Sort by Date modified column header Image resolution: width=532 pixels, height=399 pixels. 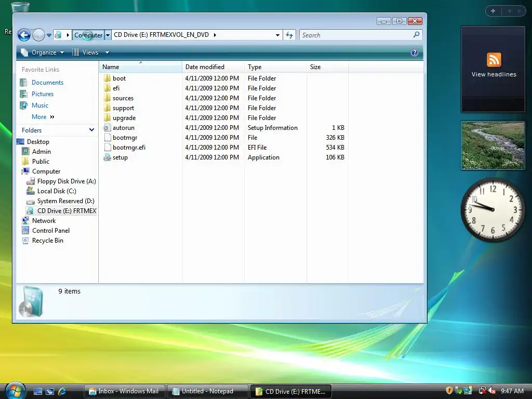pos(213,67)
